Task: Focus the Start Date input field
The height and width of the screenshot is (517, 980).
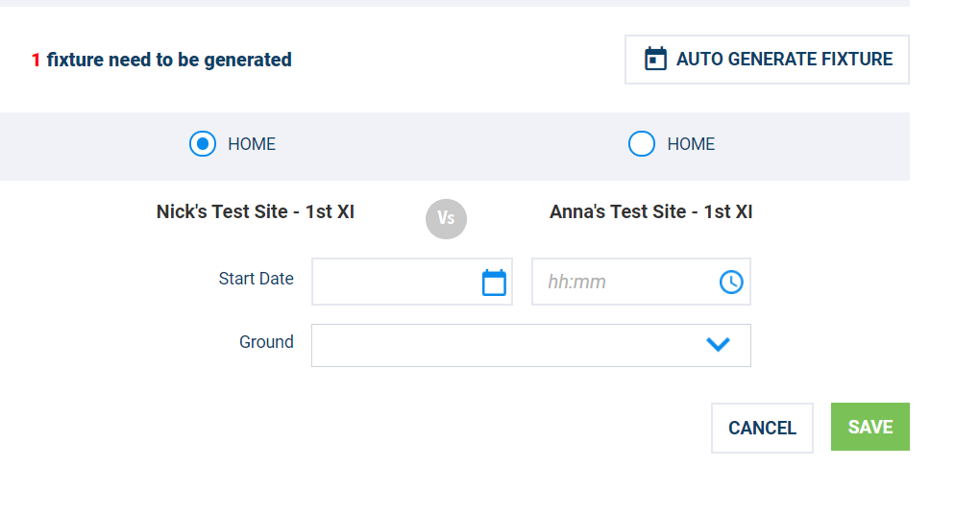Action: (x=412, y=282)
